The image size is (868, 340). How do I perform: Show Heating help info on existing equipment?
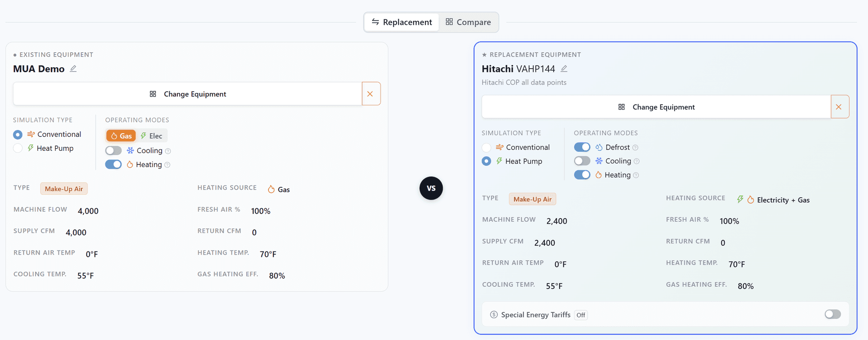pos(167,165)
